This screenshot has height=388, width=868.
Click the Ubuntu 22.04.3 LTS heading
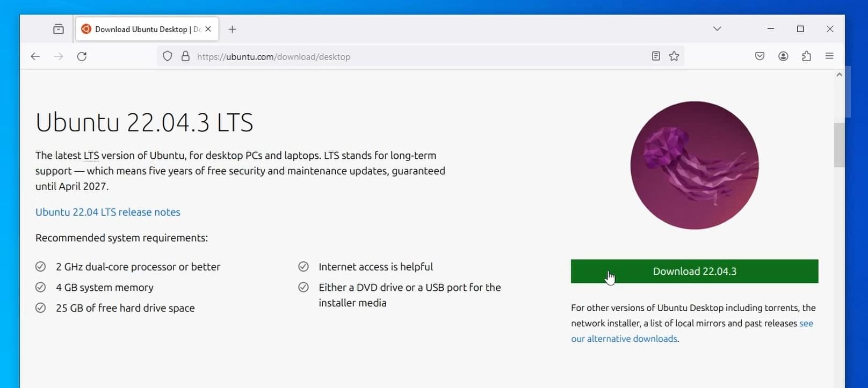pyautogui.click(x=144, y=122)
